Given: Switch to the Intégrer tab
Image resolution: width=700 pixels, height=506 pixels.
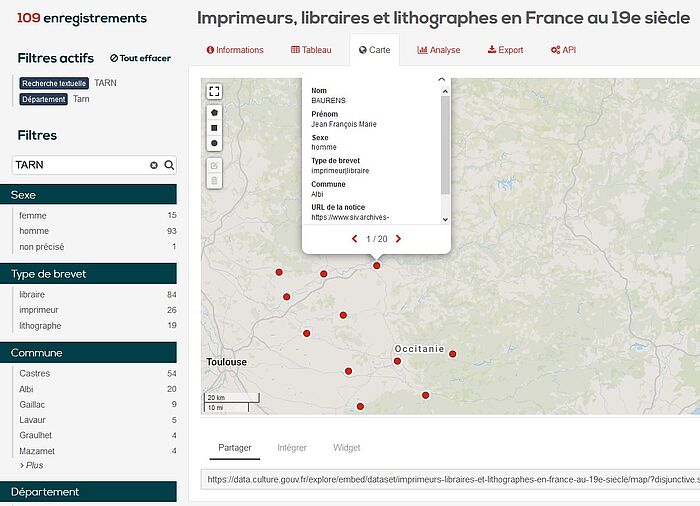Looking at the screenshot, I should pos(292,448).
